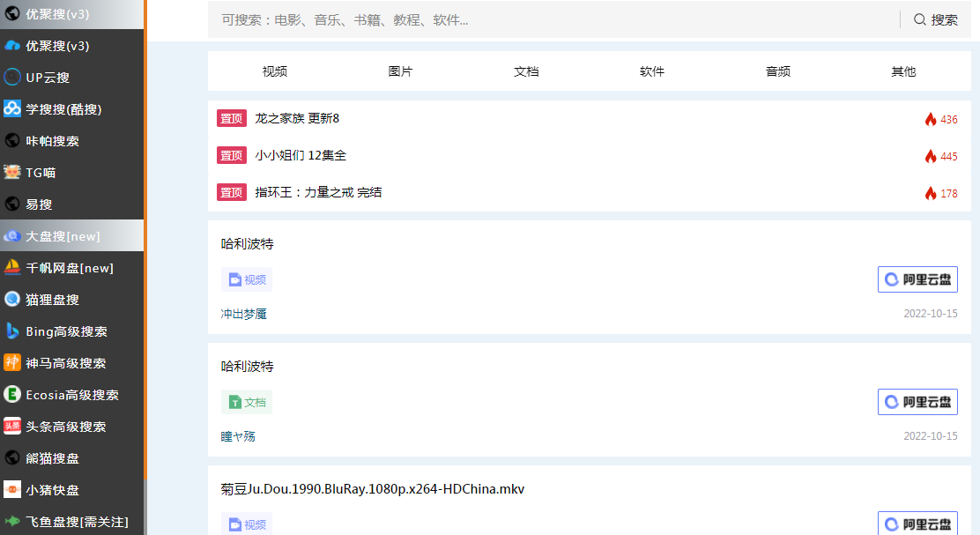Viewport: 980px width, 535px height.
Task: Select 大盘搜[new] sidebar entry
Action: 72,236
